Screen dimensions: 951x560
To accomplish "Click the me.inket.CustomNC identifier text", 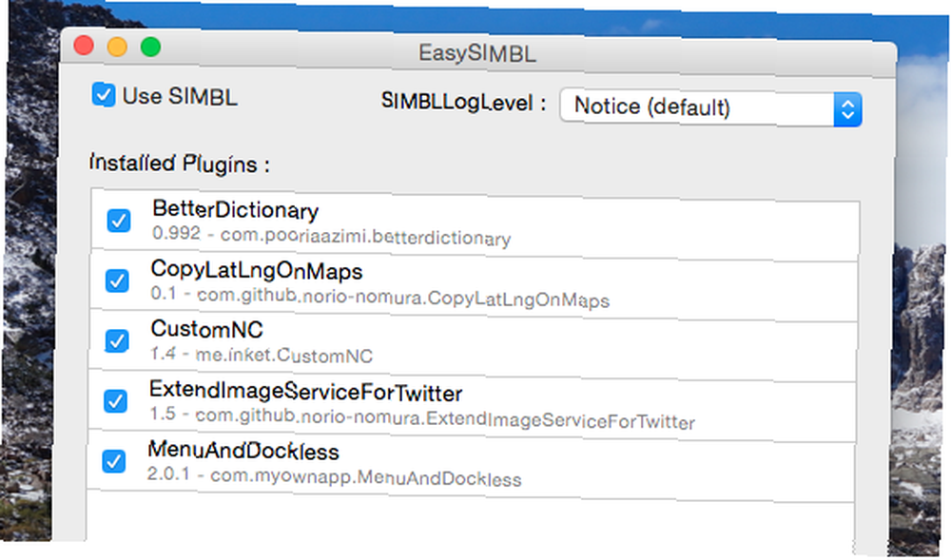I will (283, 355).
